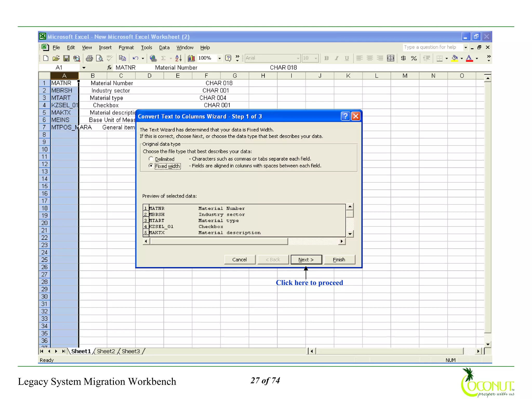The height and width of the screenshot is (399, 532).
Task: Click the Decrease Indent icon
Action: (x=427, y=58)
